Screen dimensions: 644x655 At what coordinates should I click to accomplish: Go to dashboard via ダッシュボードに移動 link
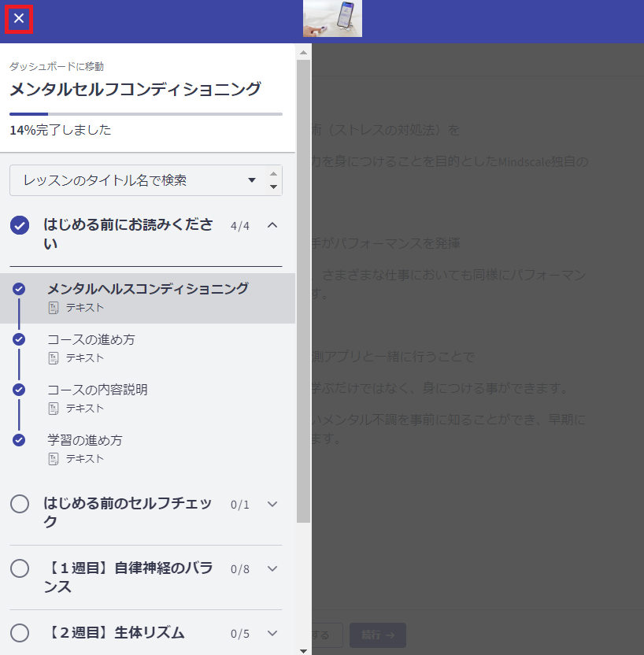click(57, 66)
